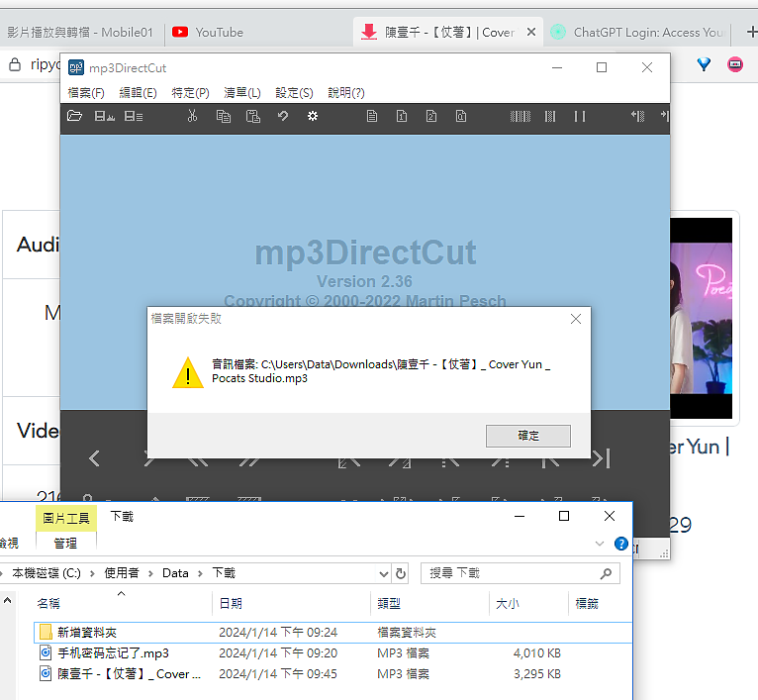The width and height of the screenshot is (758, 700).
Task: Click the jump-to-end chevron bar button
Action: click(602, 458)
